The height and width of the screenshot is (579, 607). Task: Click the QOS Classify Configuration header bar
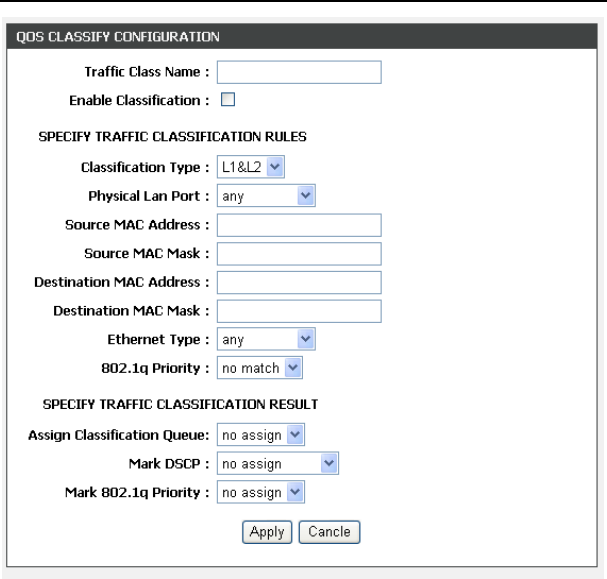coord(303,38)
